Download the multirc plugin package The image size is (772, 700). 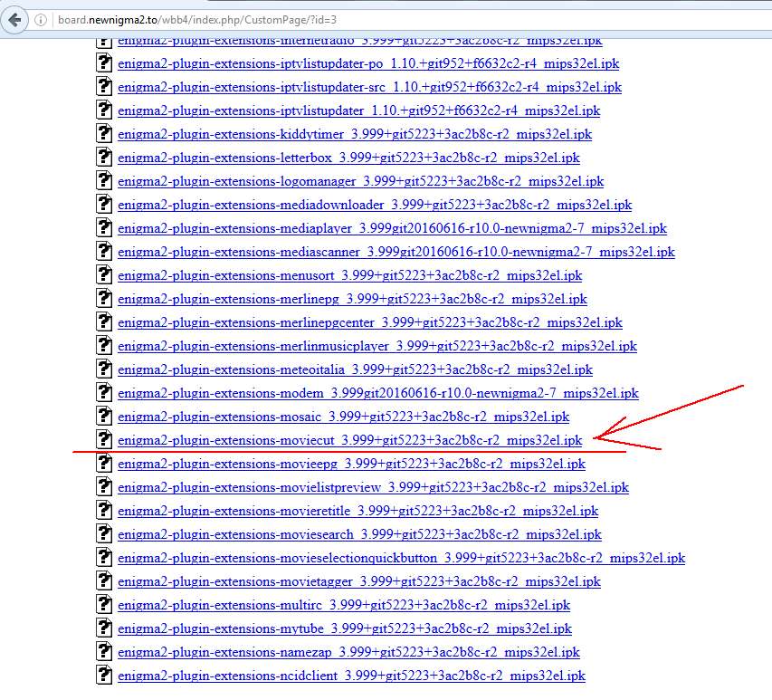click(x=344, y=605)
